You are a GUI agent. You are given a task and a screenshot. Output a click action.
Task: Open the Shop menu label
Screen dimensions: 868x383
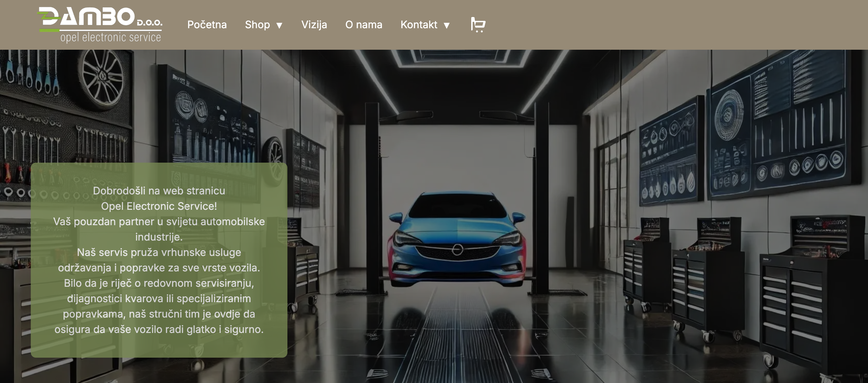(x=257, y=25)
